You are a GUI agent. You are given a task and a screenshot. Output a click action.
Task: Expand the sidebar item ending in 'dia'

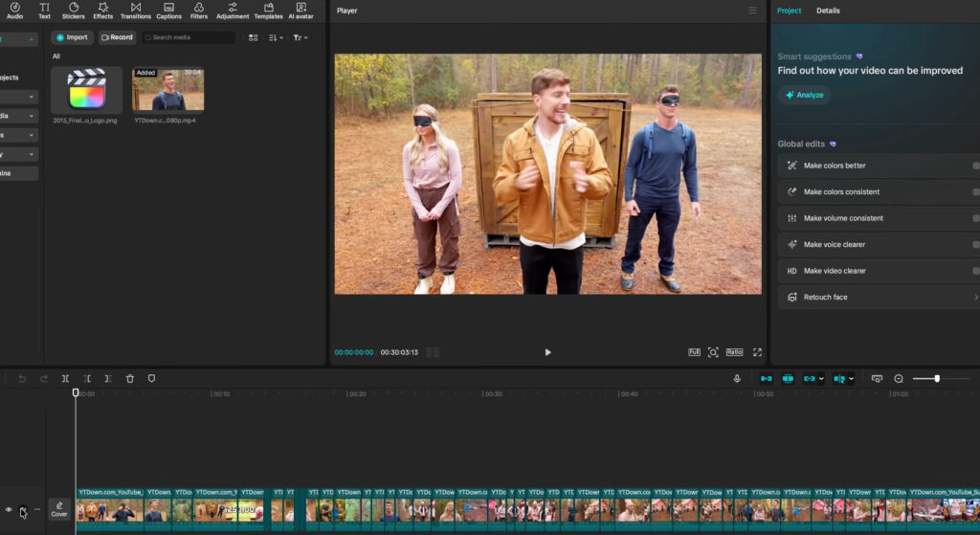click(31, 116)
